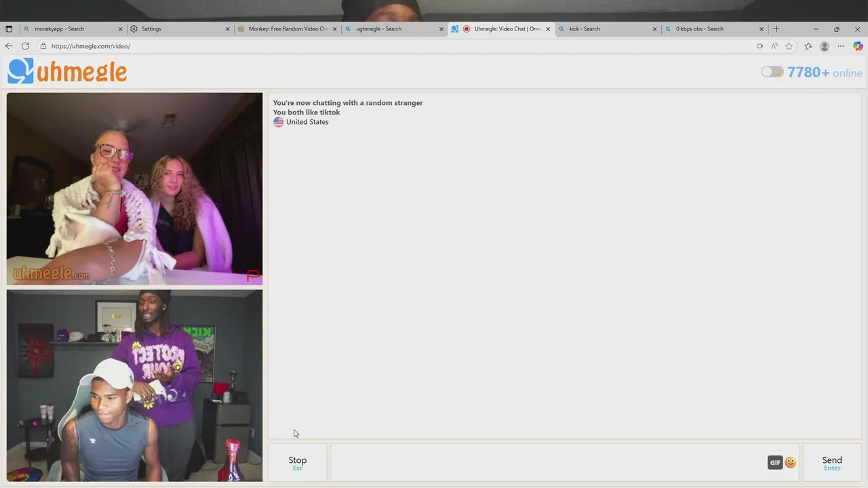Close the ughmegle - Search tab

441,29
